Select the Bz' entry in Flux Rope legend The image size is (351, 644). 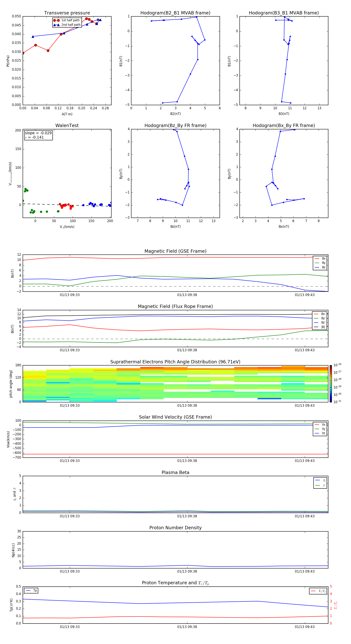point(320,323)
